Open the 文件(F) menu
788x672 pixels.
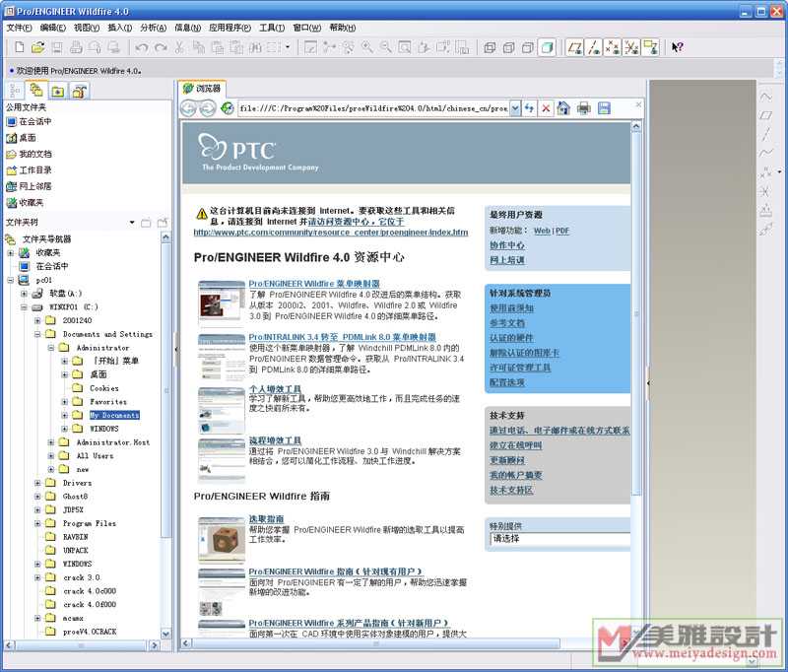tap(20, 28)
